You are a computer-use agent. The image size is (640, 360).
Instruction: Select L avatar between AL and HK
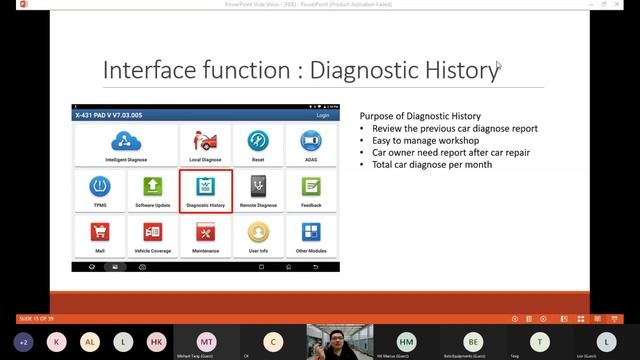pos(123,342)
